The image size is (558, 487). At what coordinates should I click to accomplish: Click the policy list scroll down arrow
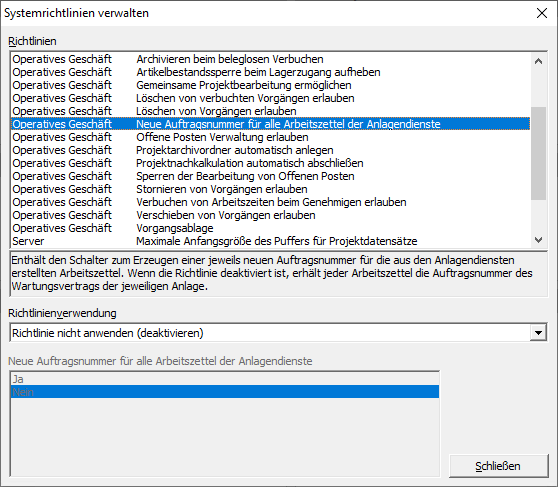coord(538,240)
